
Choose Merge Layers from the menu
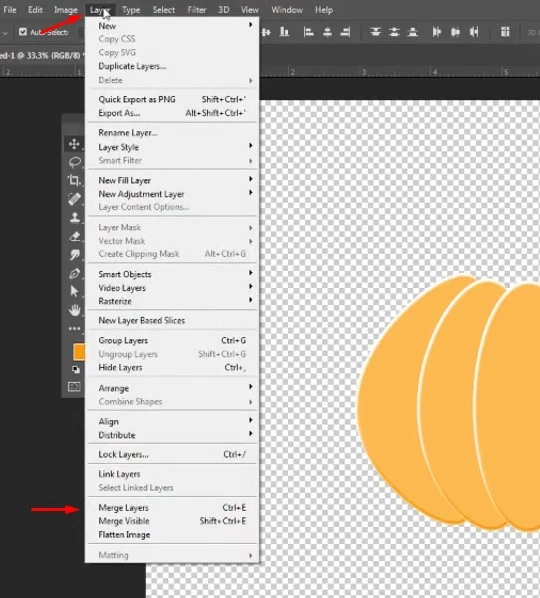pyautogui.click(x=173, y=507)
